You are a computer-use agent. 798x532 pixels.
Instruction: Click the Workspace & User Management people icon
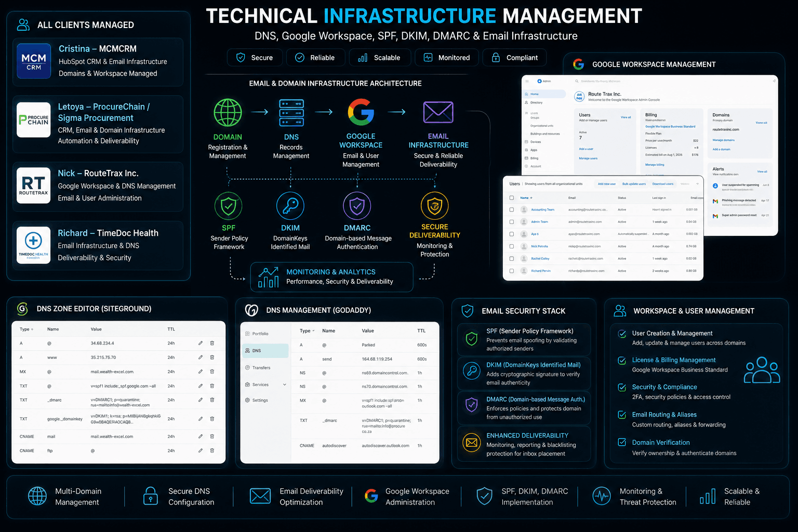620,311
